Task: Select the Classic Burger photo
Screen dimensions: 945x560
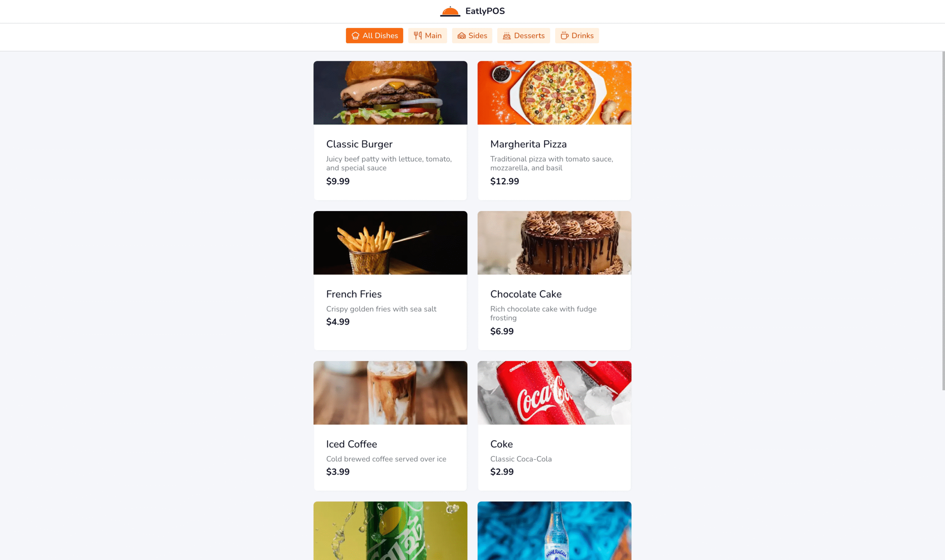Action: point(391,93)
